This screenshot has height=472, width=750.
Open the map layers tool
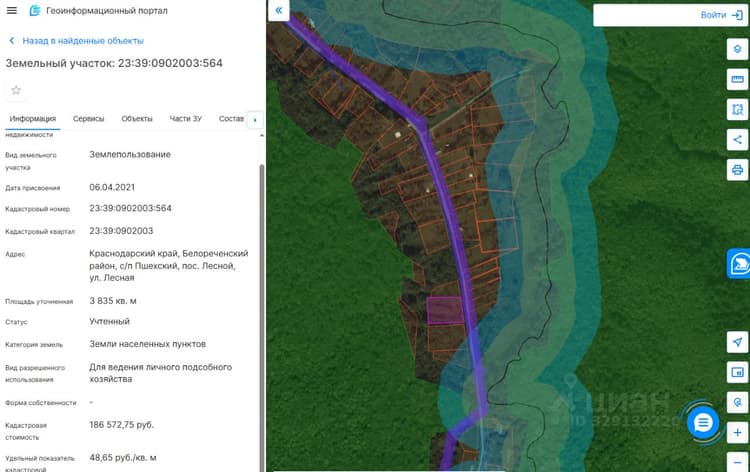pyautogui.click(x=737, y=49)
